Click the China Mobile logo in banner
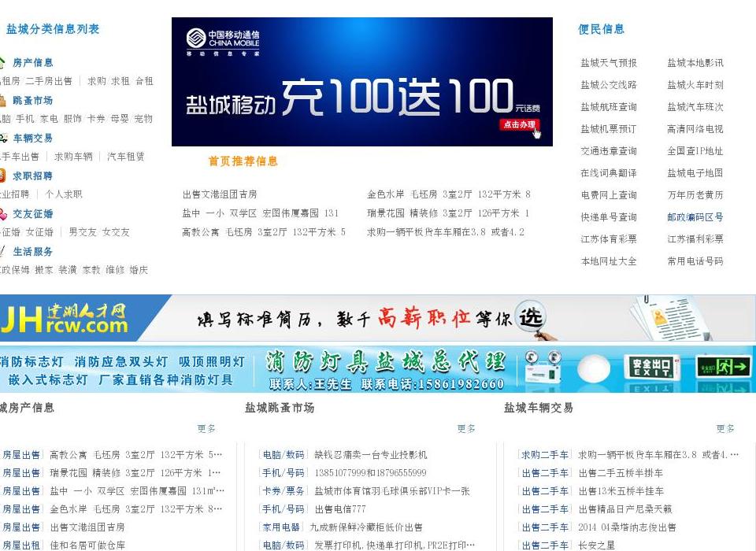The height and width of the screenshot is (551, 756). point(223,42)
